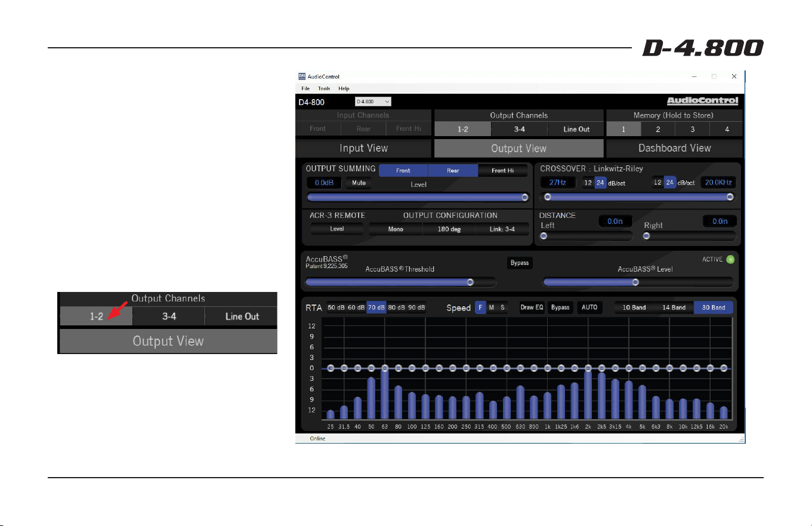
Task: Select 12 dB/oct slope next to 20.0KHz
Action: pos(658,183)
